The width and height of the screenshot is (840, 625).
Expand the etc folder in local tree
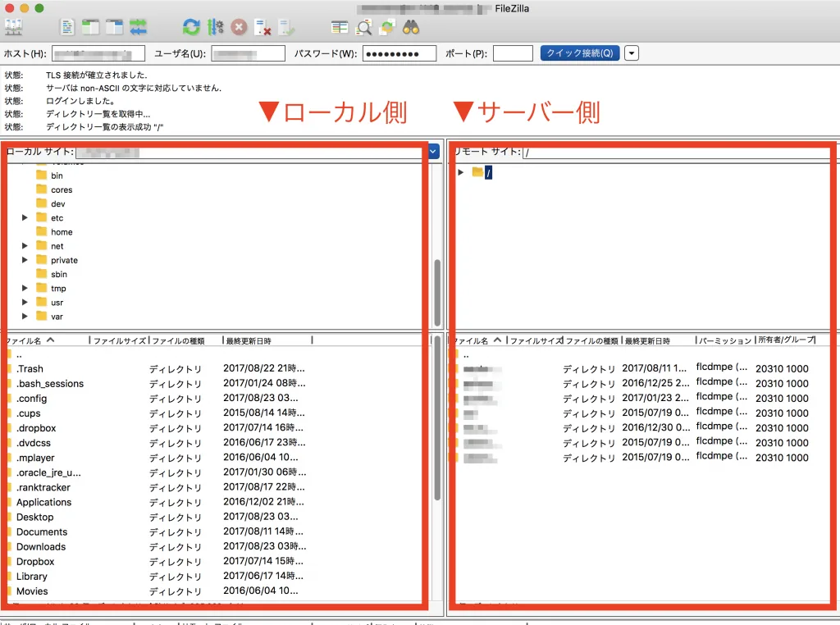tap(25, 217)
